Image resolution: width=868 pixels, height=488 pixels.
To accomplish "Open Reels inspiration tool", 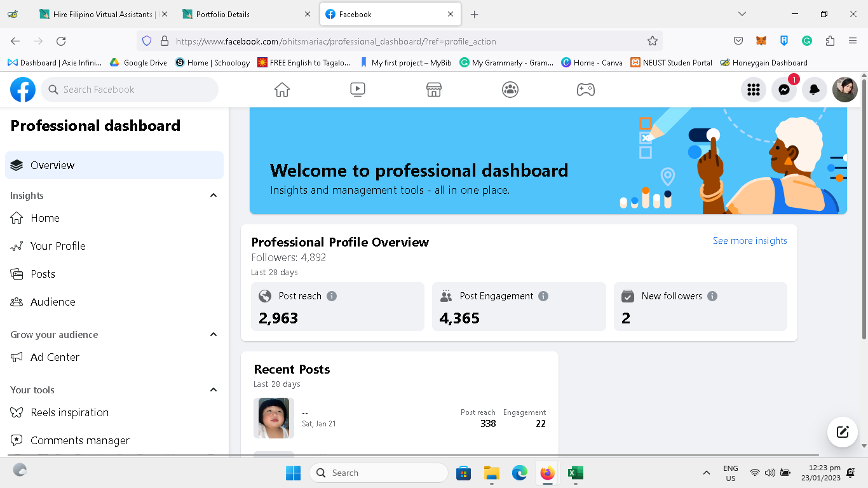I will pyautogui.click(x=114, y=412).
